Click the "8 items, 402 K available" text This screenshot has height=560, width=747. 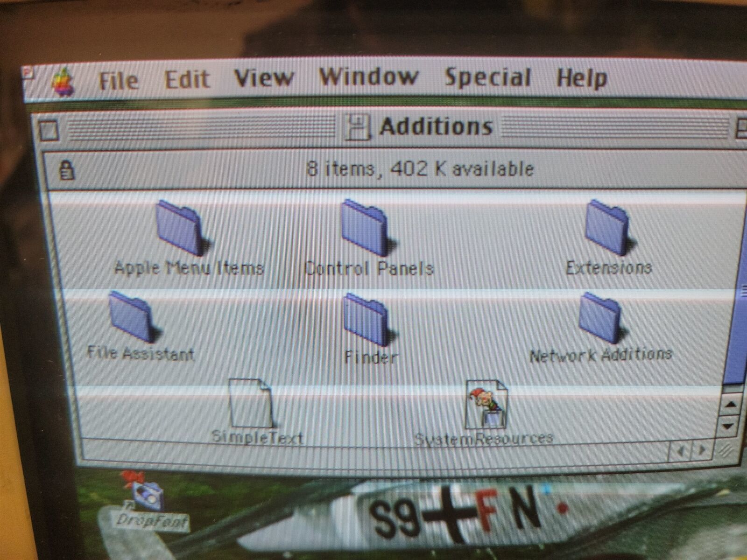click(x=420, y=168)
